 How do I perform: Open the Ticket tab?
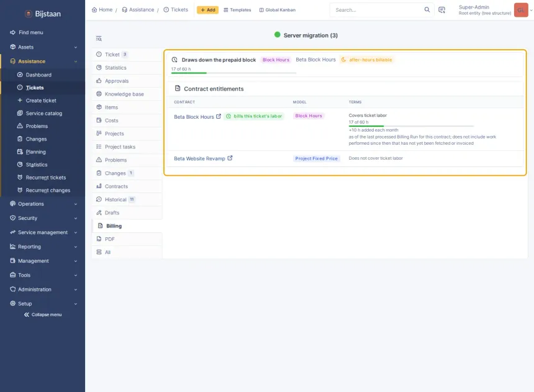coord(127,55)
